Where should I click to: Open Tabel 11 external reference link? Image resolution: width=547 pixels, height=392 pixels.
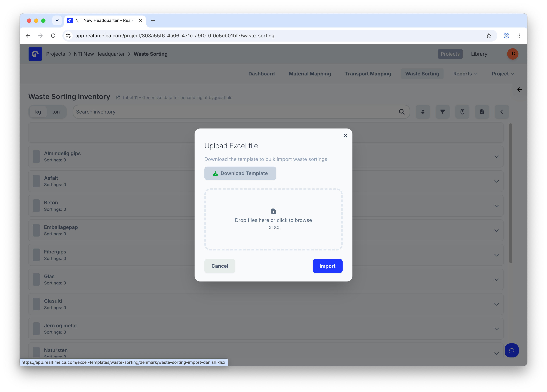pos(174,97)
